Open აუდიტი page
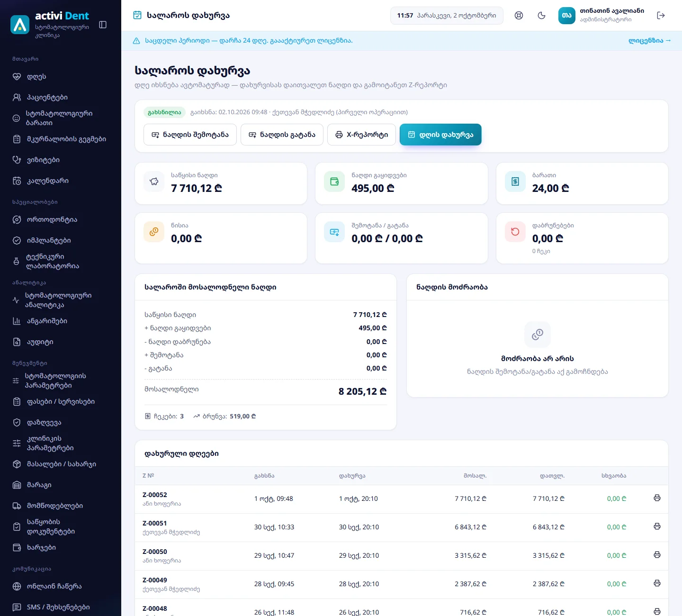 pos(61,342)
